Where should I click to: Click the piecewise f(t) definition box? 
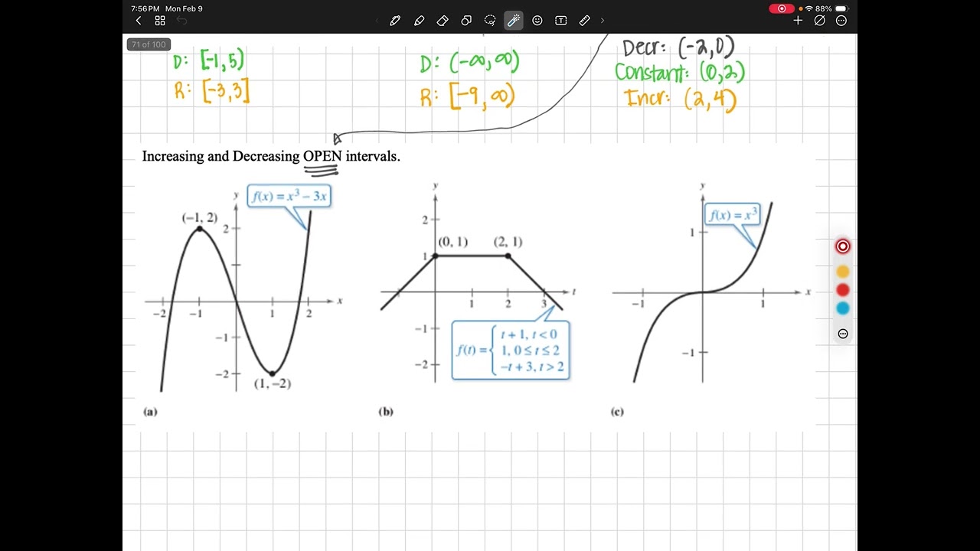(511, 350)
